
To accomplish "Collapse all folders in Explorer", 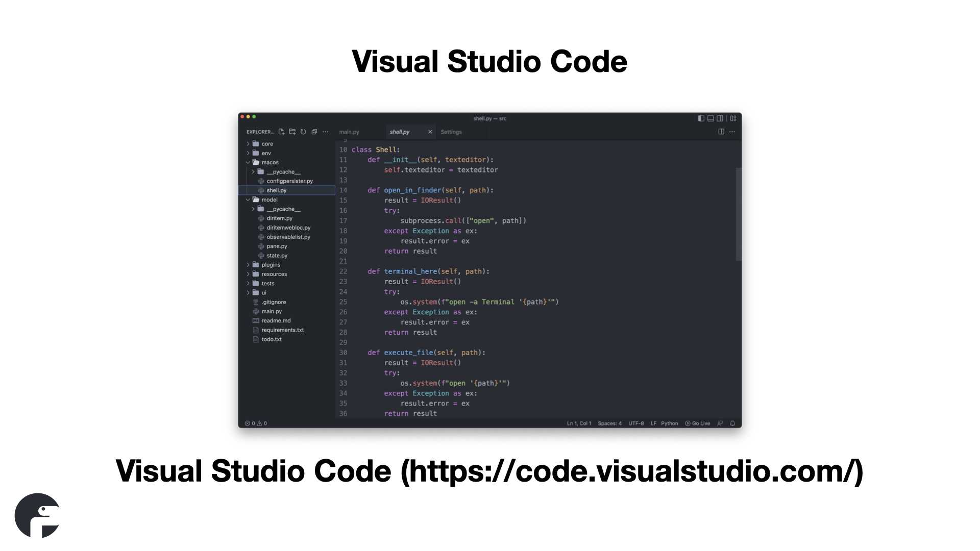I will [314, 132].
